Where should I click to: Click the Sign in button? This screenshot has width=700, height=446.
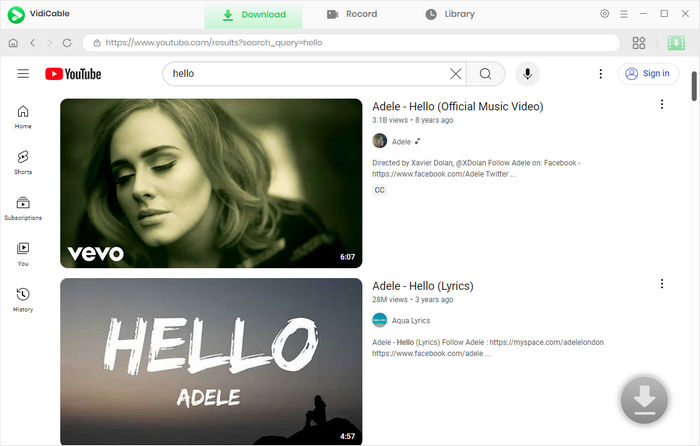(x=648, y=74)
